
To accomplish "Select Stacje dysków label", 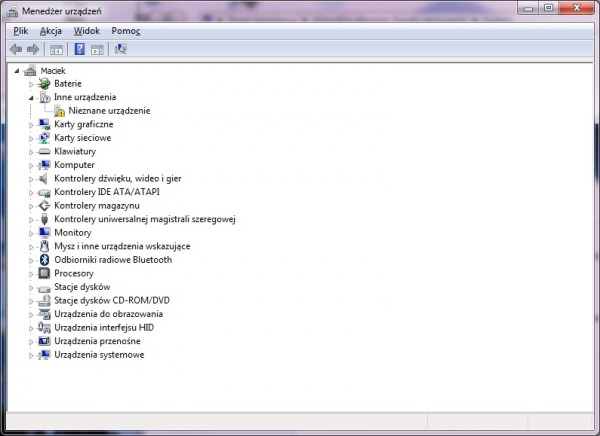I will click(x=82, y=287).
